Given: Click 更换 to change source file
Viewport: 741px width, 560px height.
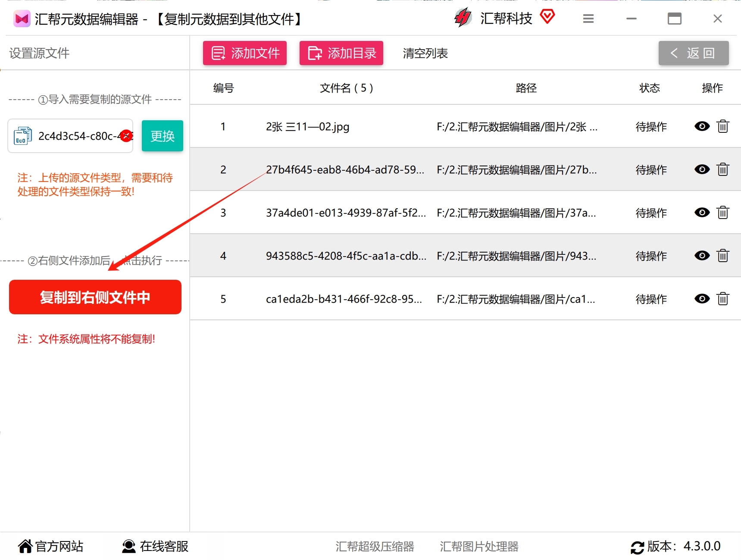Looking at the screenshot, I should (163, 136).
